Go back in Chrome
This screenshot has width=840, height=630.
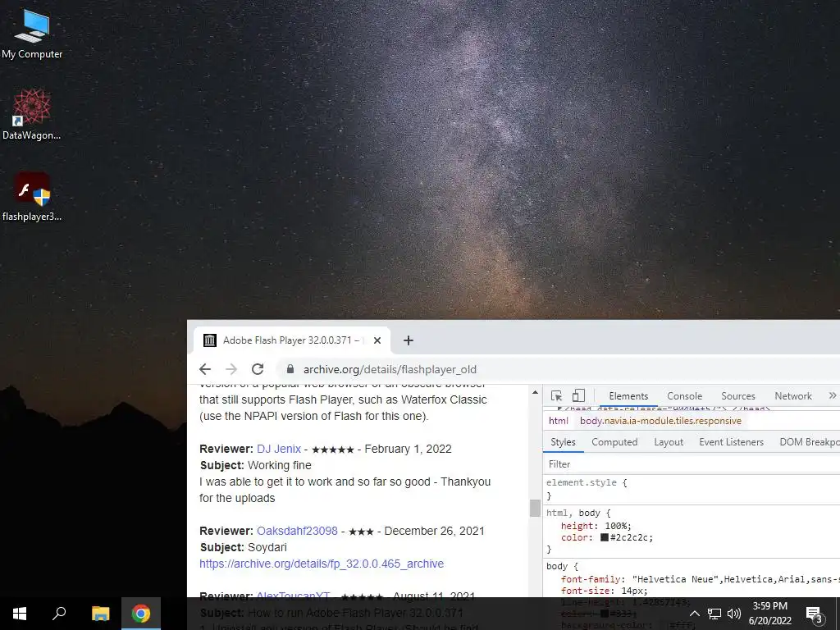click(205, 369)
